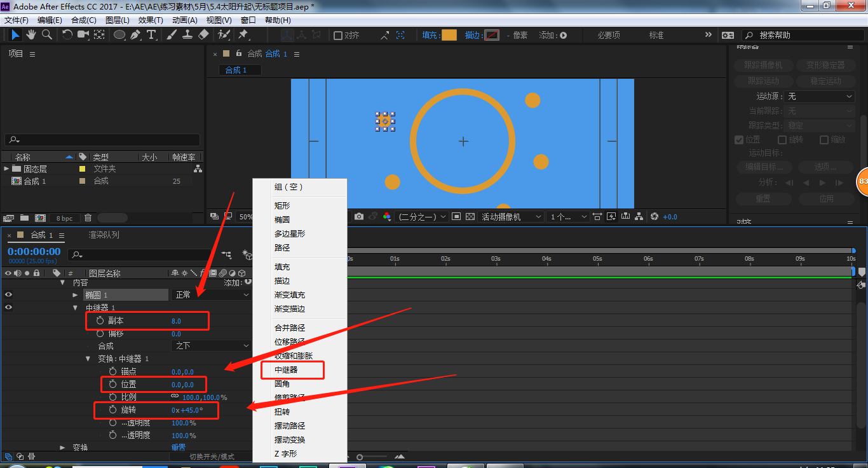Open the 填充 fill color swatch
This screenshot has height=468, width=868.
click(x=449, y=36)
